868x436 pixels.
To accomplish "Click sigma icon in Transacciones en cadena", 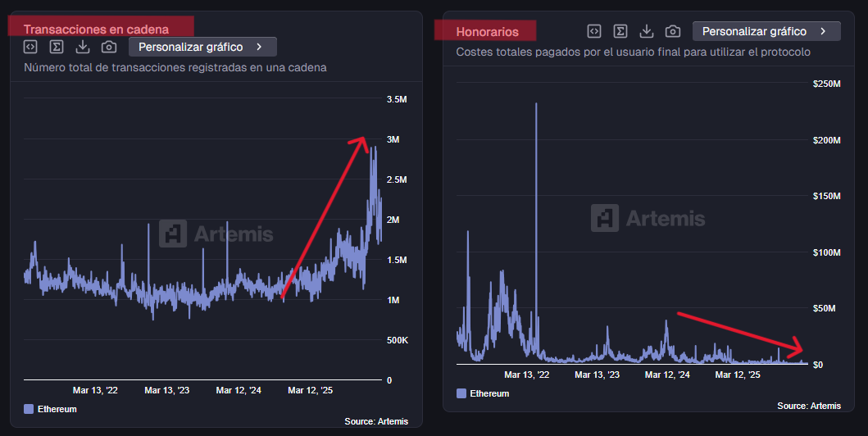I will (57, 47).
